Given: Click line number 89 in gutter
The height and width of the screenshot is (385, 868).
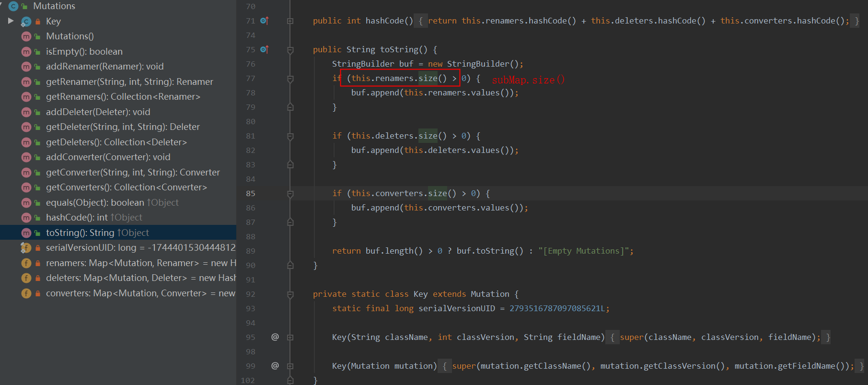Looking at the screenshot, I should pyautogui.click(x=251, y=251).
